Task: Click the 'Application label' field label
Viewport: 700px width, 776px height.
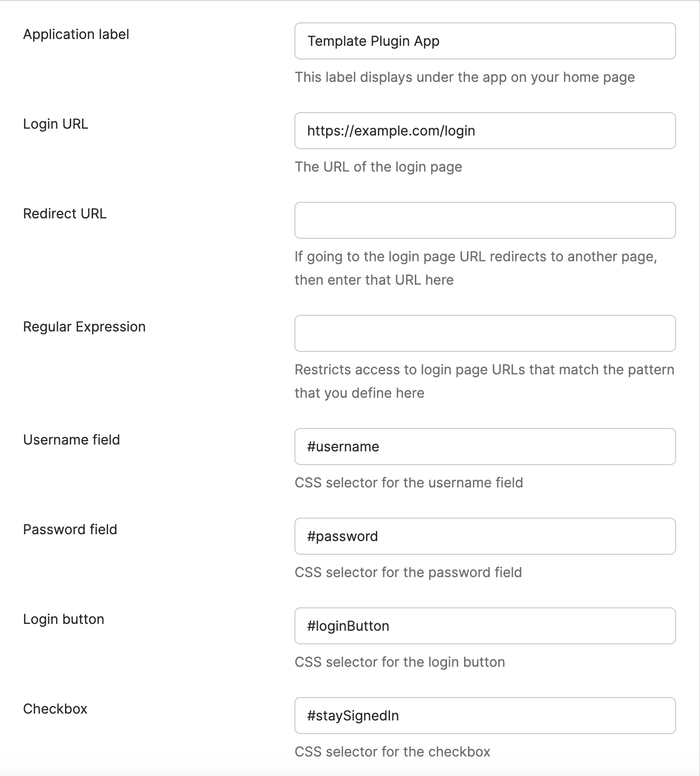Action: pyautogui.click(x=76, y=34)
